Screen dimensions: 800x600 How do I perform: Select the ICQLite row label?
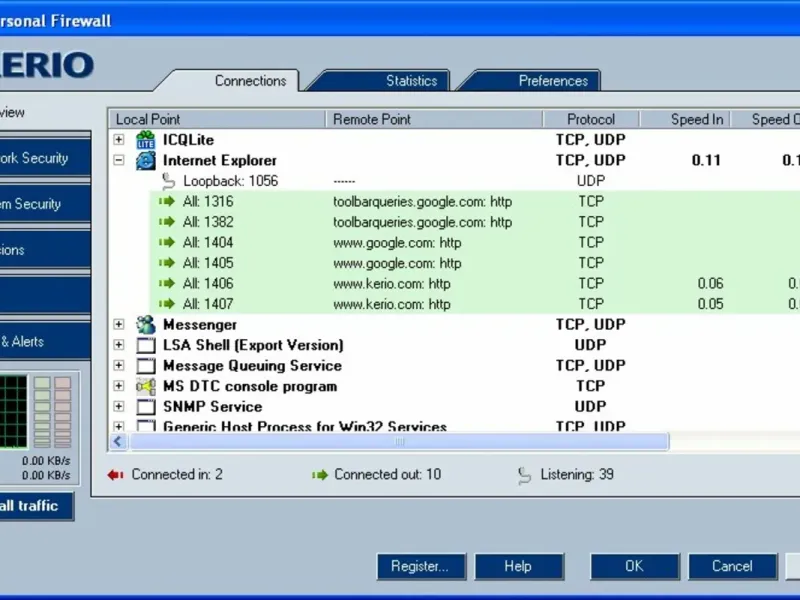[188, 140]
